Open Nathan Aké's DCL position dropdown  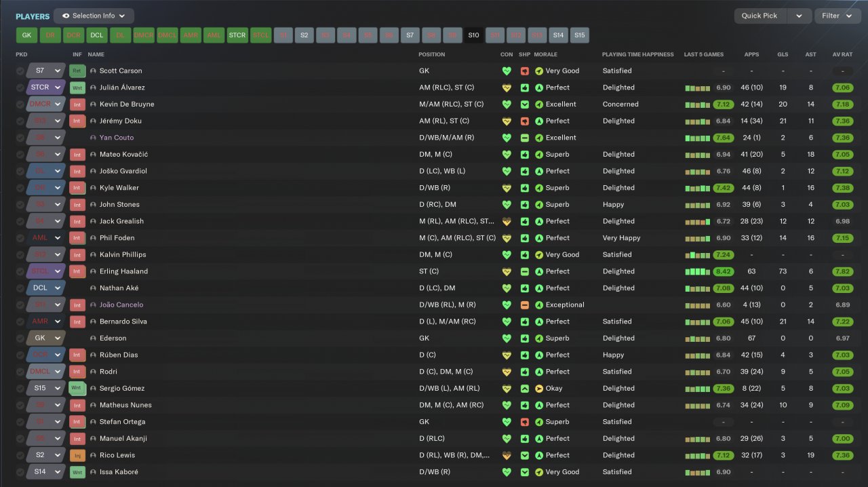click(x=46, y=288)
